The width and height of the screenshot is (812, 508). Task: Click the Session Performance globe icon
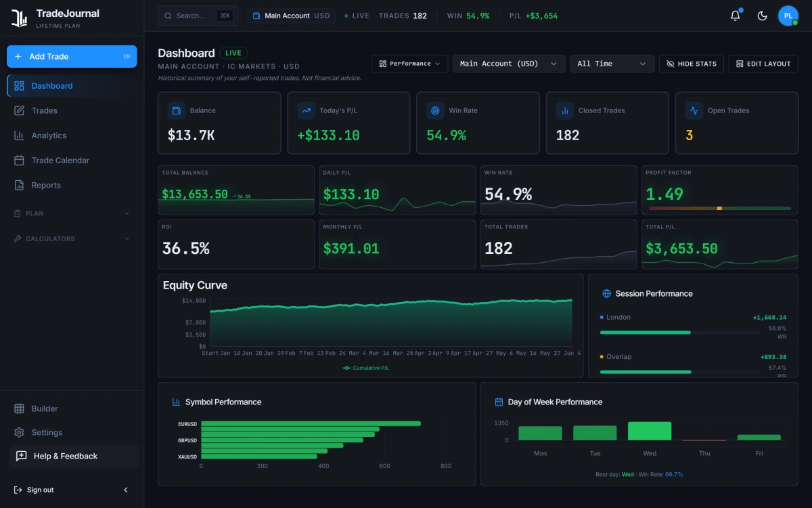tap(606, 293)
